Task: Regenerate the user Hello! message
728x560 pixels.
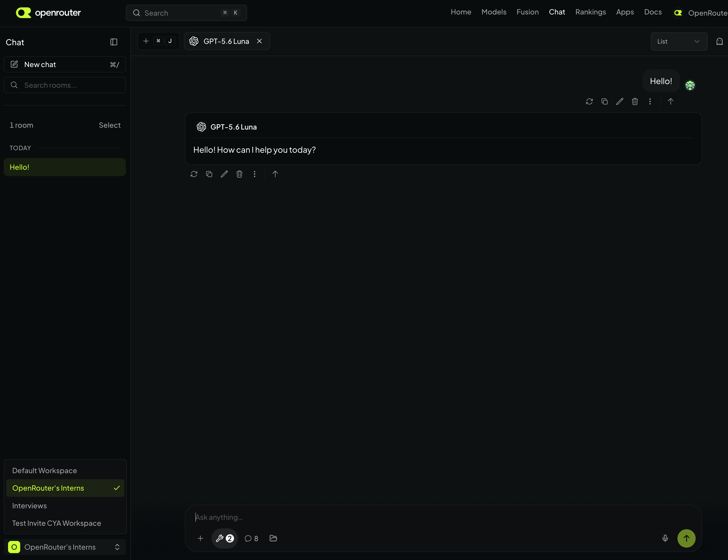Action: coord(589,101)
